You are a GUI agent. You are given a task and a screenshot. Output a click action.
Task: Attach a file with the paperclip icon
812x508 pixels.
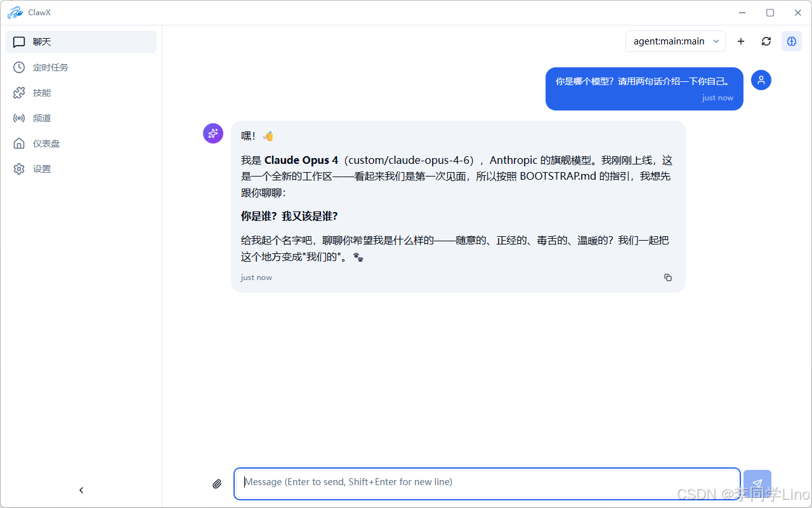pyautogui.click(x=217, y=483)
